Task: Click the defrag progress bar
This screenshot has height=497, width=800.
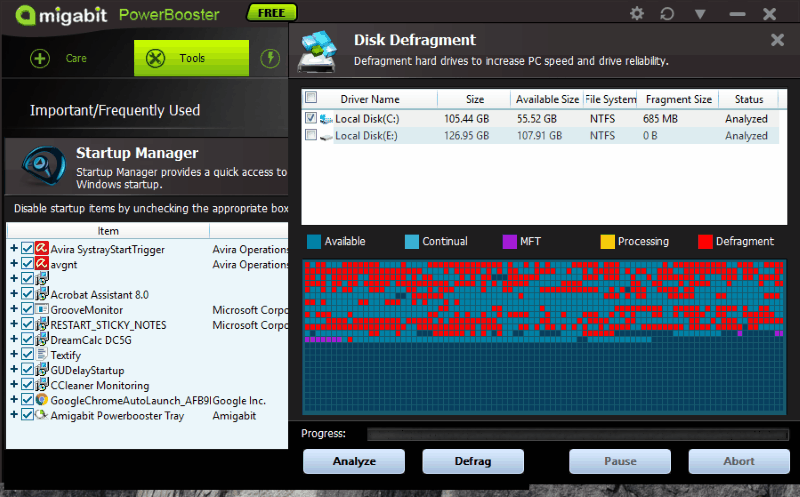Action: point(578,434)
